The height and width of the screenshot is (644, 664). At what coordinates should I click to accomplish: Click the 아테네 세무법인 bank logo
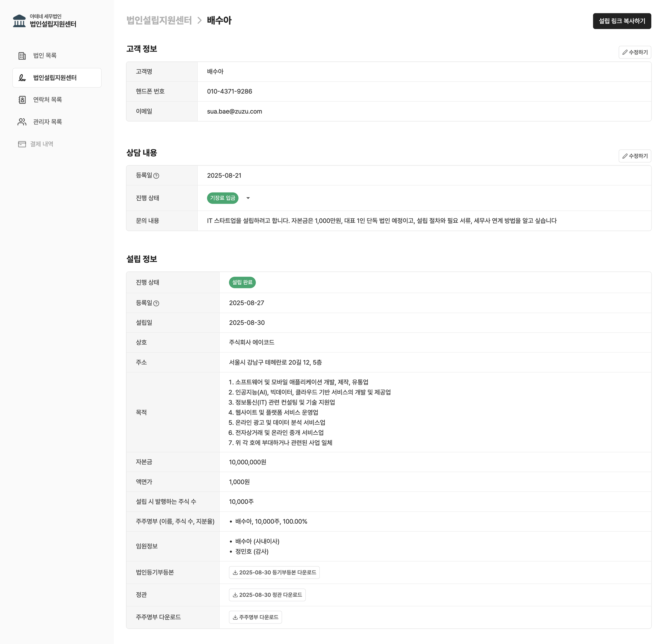(19, 21)
